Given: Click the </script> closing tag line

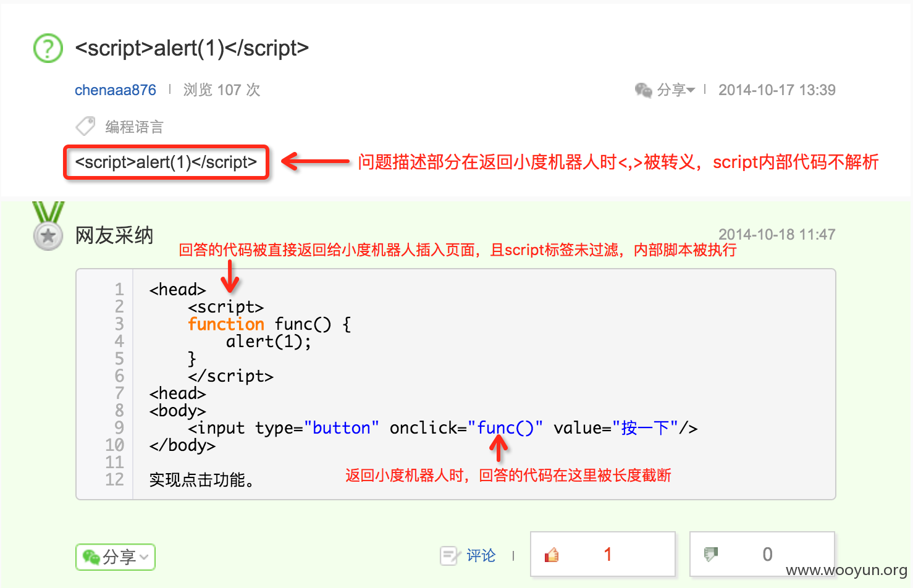Looking at the screenshot, I should [230, 376].
